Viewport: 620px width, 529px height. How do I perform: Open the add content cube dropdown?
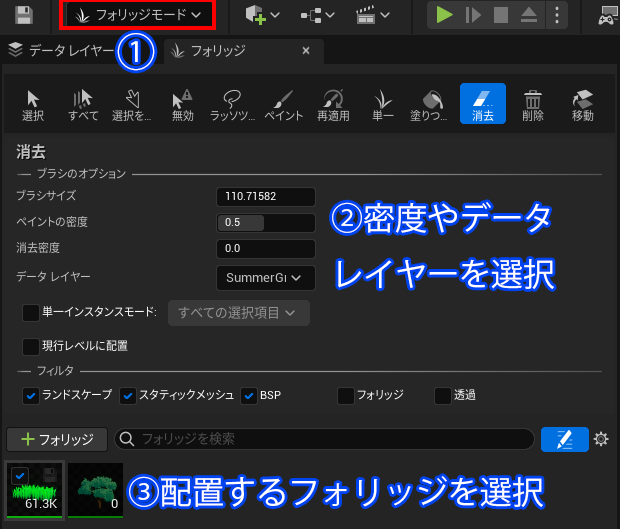(x=262, y=15)
